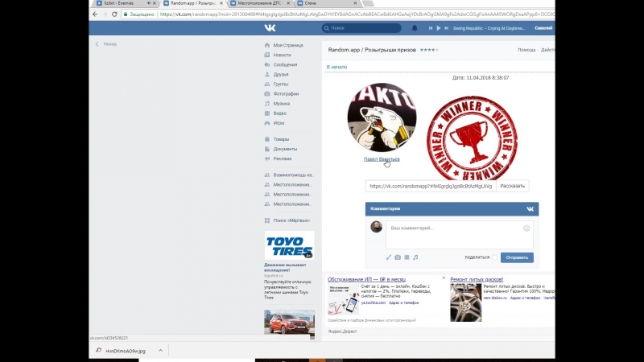Open Ремонт литых дисков ad link

pos(477,279)
